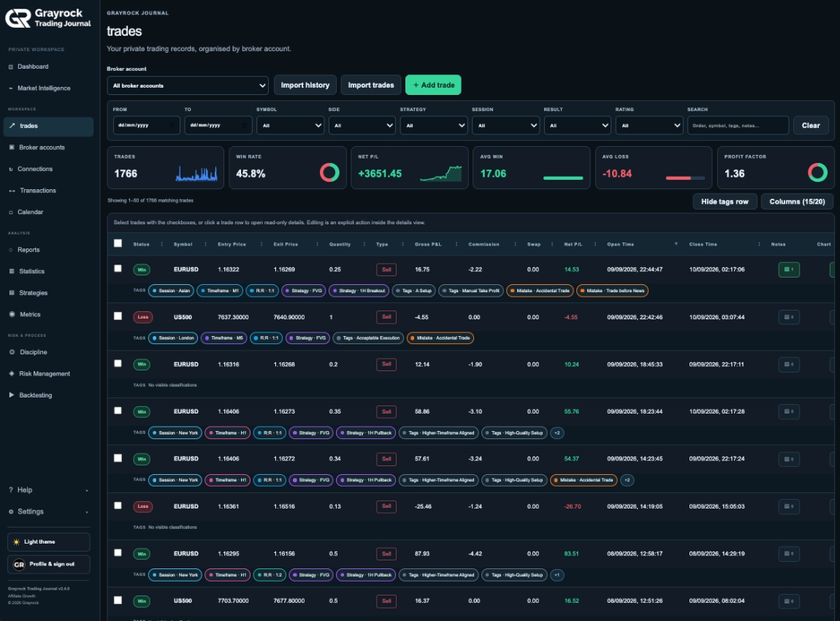Click the Connections sidebar icon

11,169
